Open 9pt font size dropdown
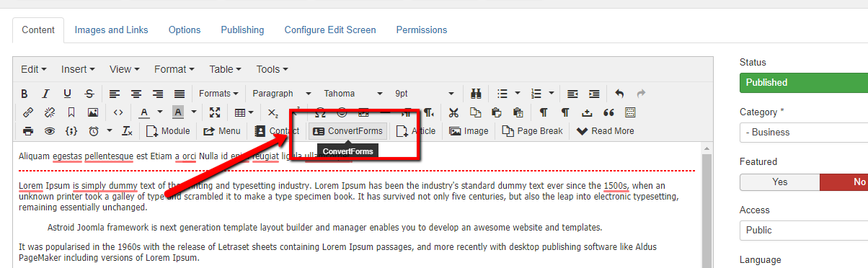 point(425,94)
